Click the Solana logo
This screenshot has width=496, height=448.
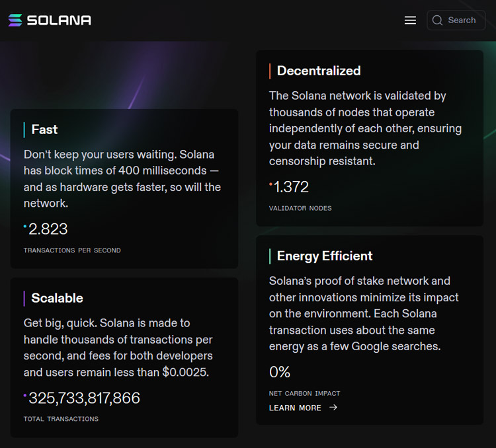[50, 20]
